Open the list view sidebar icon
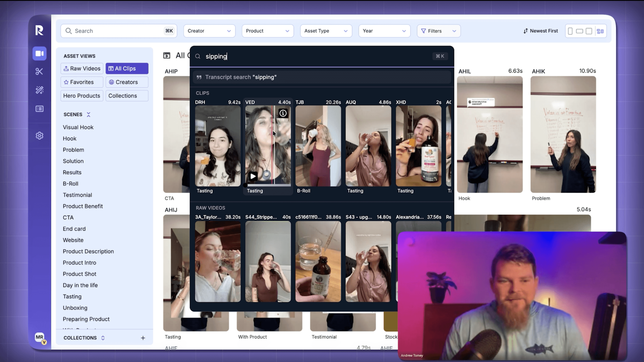Image resolution: width=644 pixels, height=362 pixels. (39, 109)
